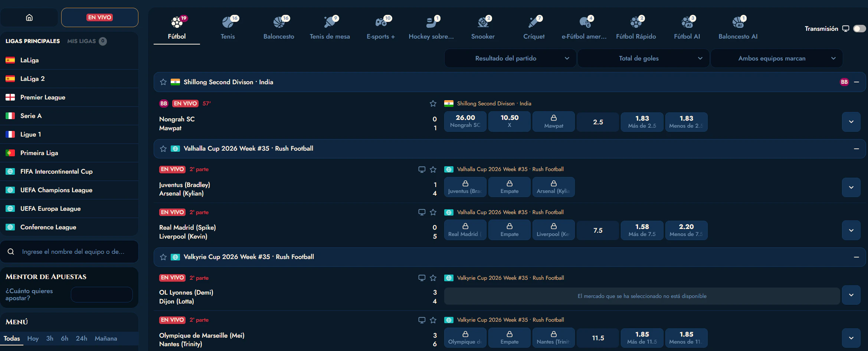Open LaLiga 2 league
Image resolution: width=868 pixels, height=351 pixels.
pyautogui.click(x=69, y=79)
